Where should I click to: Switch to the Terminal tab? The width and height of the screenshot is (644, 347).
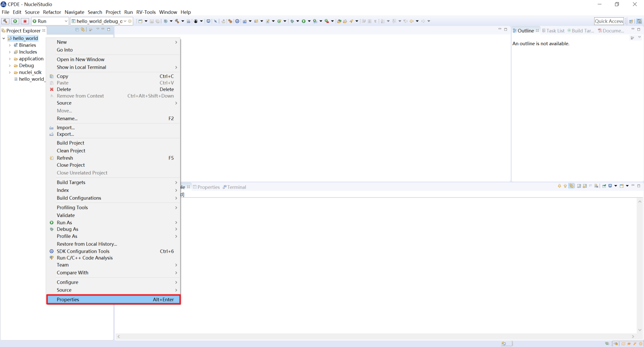click(236, 187)
